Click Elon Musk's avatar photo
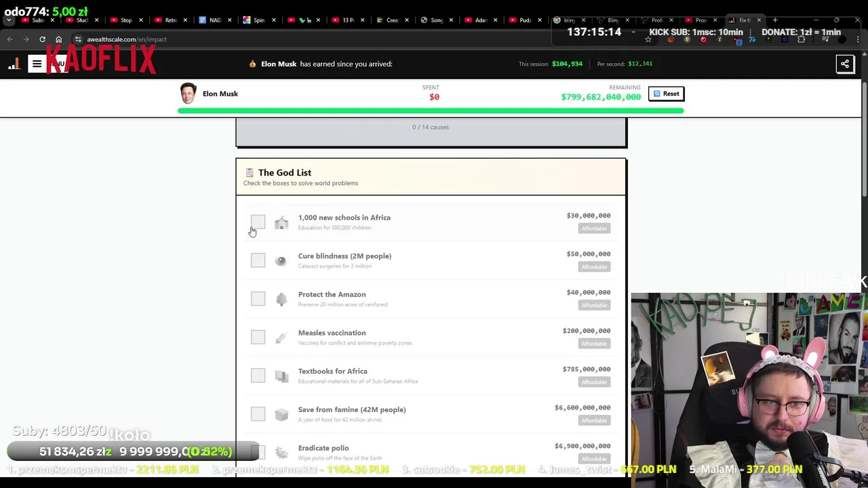This screenshot has width=868, height=488. click(189, 94)
